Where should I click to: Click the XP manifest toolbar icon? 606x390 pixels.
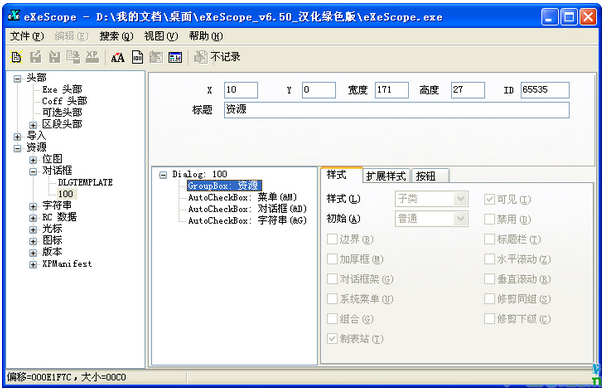coord(92,57)
